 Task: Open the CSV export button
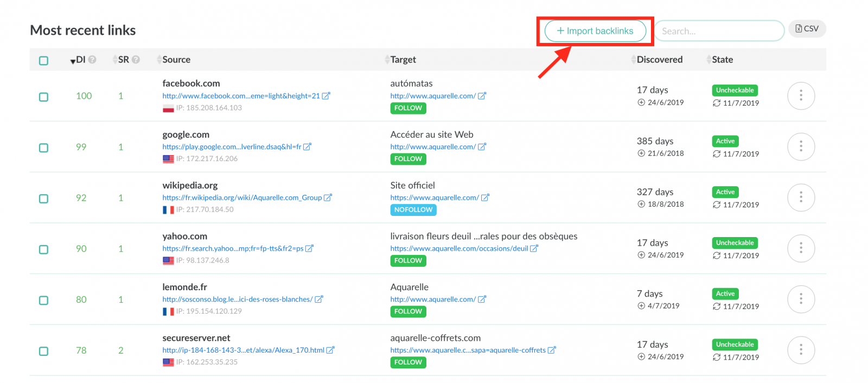click(807, 29)
